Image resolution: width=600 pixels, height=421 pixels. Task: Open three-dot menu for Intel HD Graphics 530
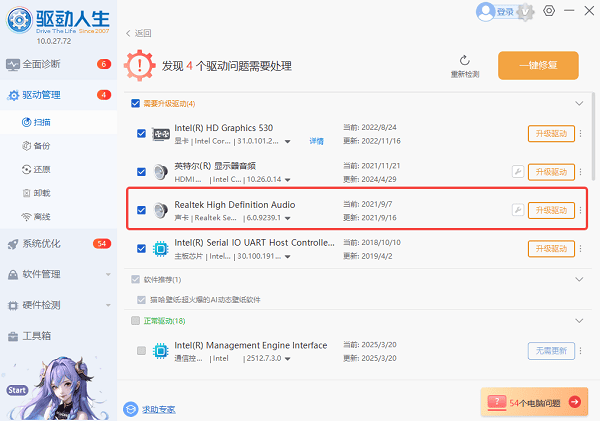580,133
